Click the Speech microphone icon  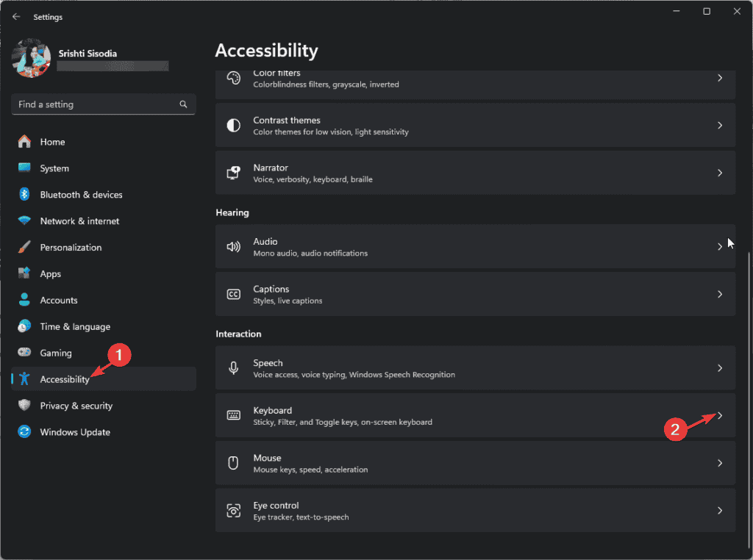pos(233,368)
